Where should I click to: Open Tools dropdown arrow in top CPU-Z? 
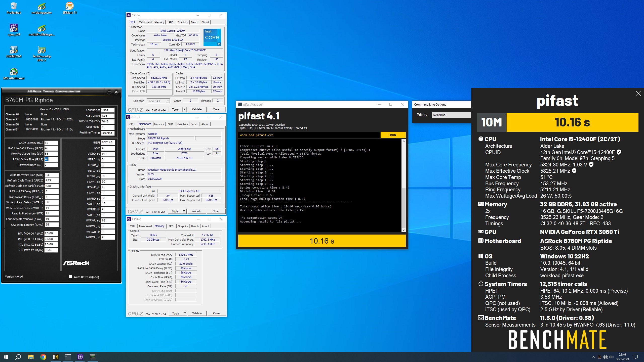(x=184, y=109)
